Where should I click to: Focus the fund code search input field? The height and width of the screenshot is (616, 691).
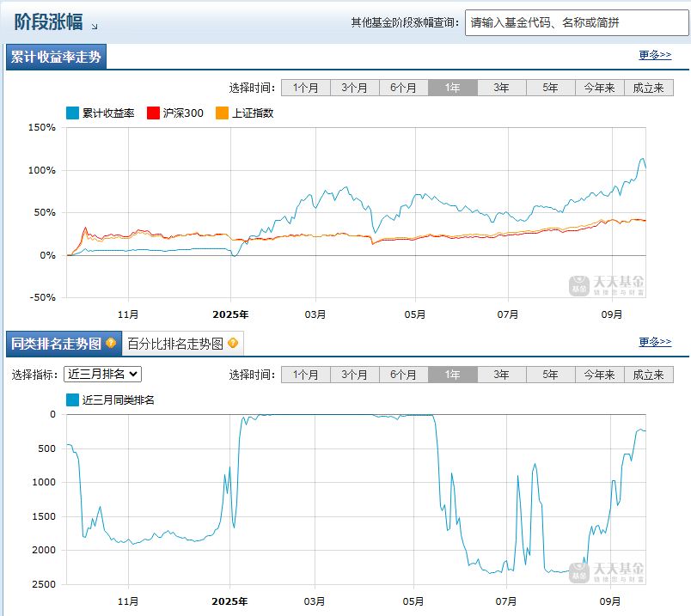577,22
